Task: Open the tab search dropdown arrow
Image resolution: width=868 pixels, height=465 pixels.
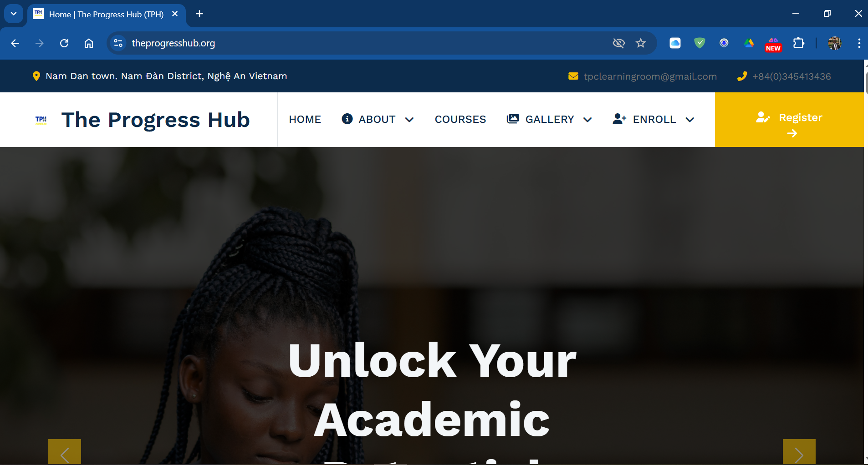Action: (x=14, y=14)
